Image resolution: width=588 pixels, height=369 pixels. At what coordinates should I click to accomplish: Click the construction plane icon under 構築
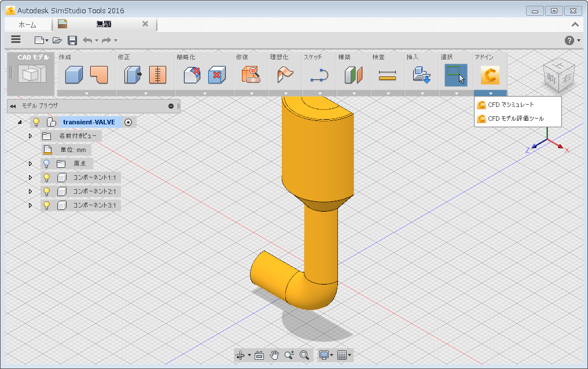[353, 75]
